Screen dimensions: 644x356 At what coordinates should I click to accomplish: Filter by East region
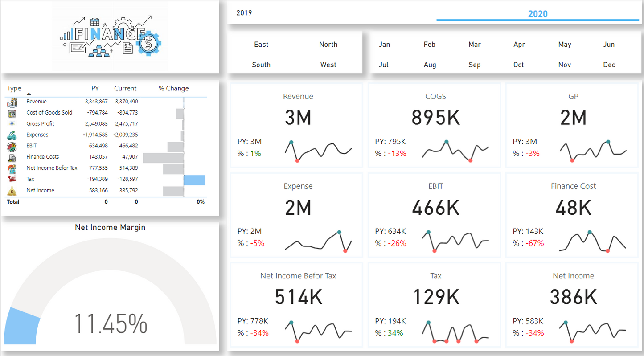click(261, 44)
